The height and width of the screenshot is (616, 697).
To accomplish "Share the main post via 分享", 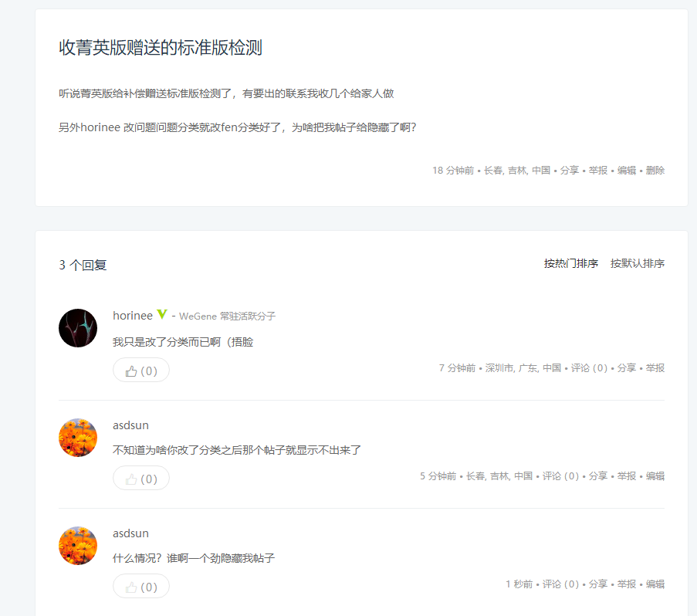I will (570, 171).
